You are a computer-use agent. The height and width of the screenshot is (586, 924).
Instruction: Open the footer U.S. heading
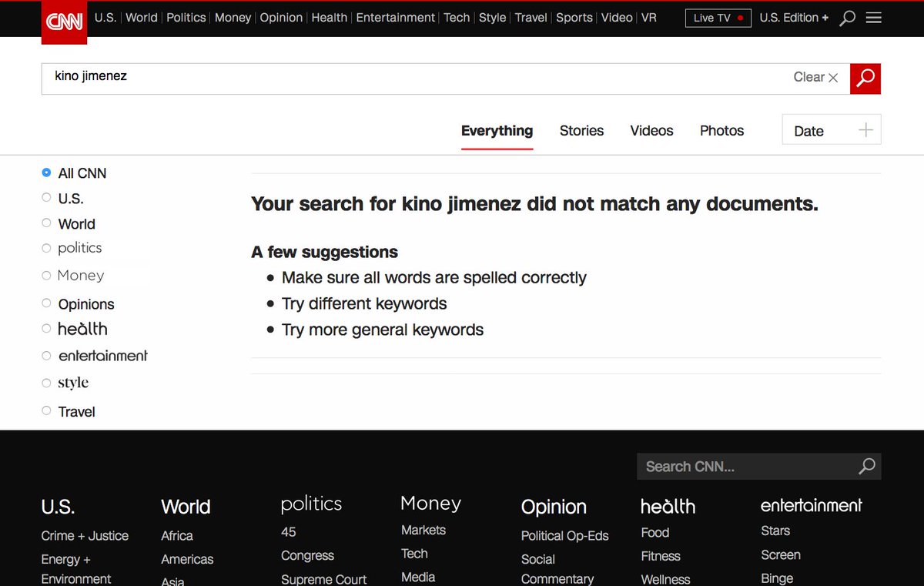tap(58, 507)
